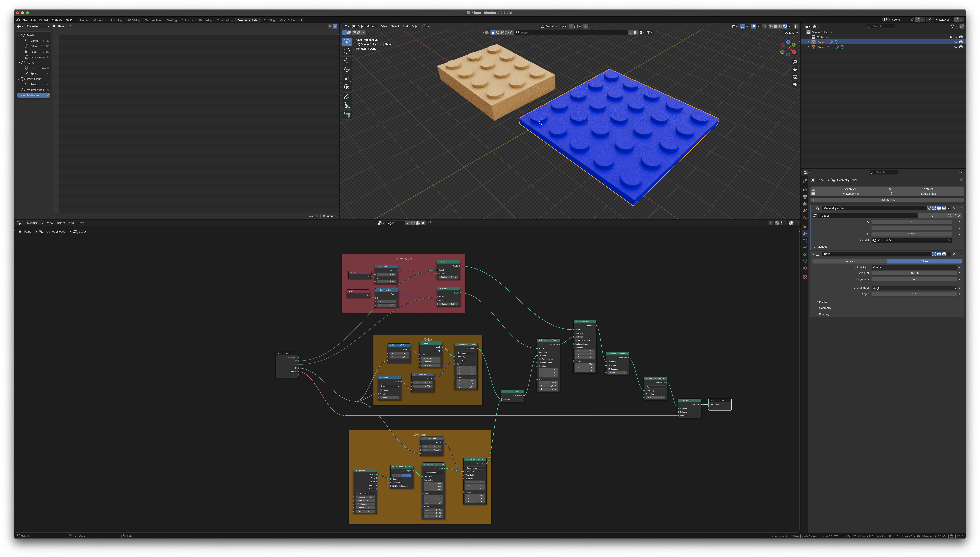
Task: Click the Add Modifier button
Action: click(x=887, y=200)
